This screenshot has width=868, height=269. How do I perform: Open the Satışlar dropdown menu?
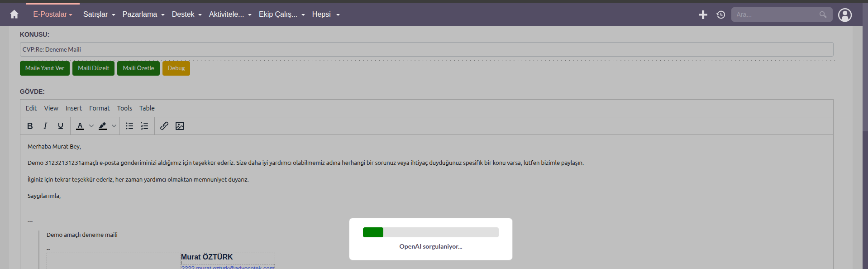pos(99,14)
